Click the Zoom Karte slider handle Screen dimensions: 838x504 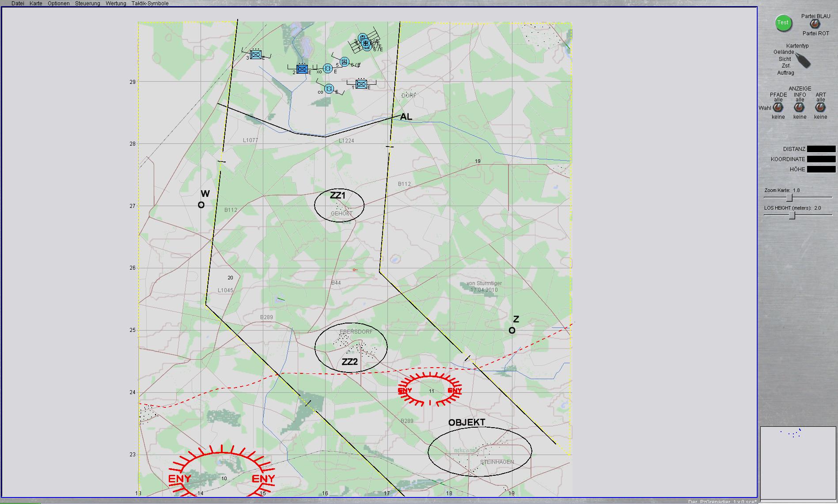coord(789,198)
